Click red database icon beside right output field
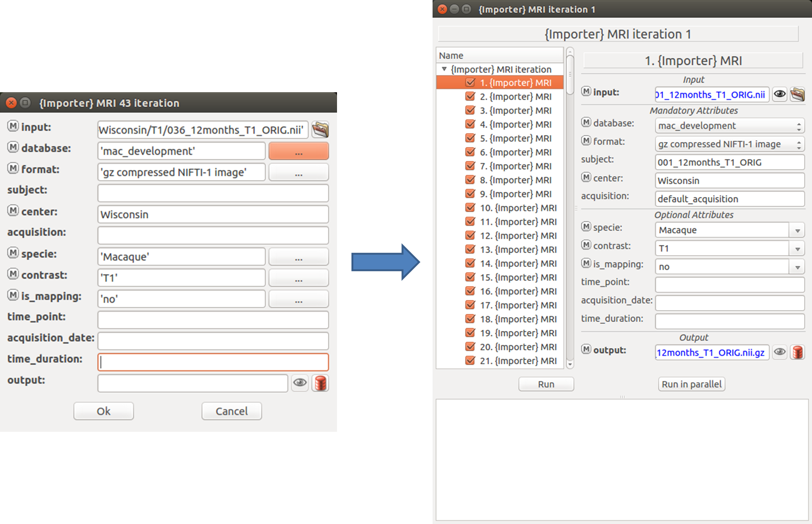This screenshot has width=812, height=524. point(798,352)
